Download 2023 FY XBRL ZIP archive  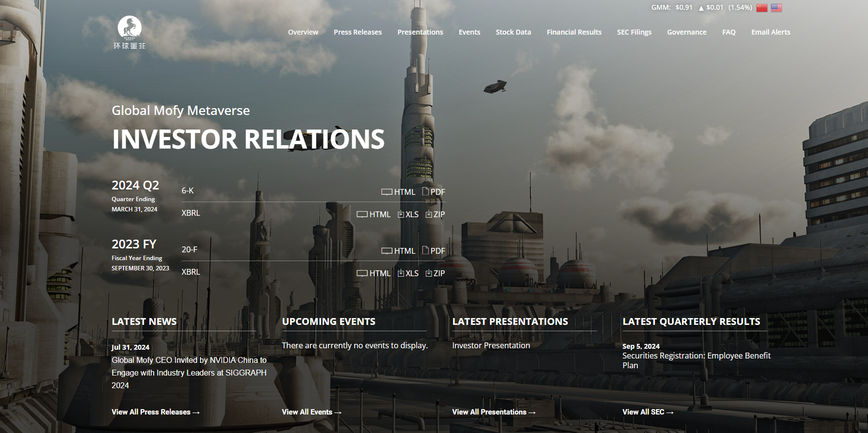(435, 273)
